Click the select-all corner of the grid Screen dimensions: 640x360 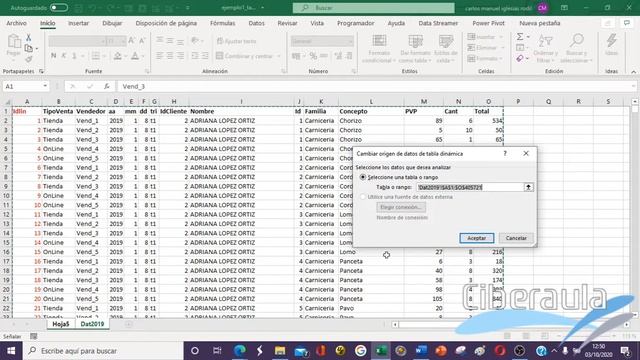[6, 101]
